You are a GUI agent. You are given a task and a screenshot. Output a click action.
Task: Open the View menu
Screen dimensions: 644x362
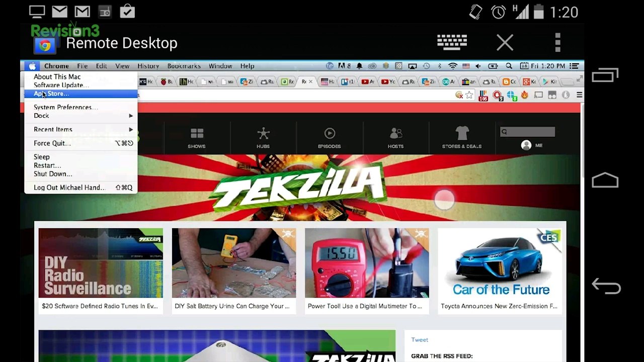[122, 66]
